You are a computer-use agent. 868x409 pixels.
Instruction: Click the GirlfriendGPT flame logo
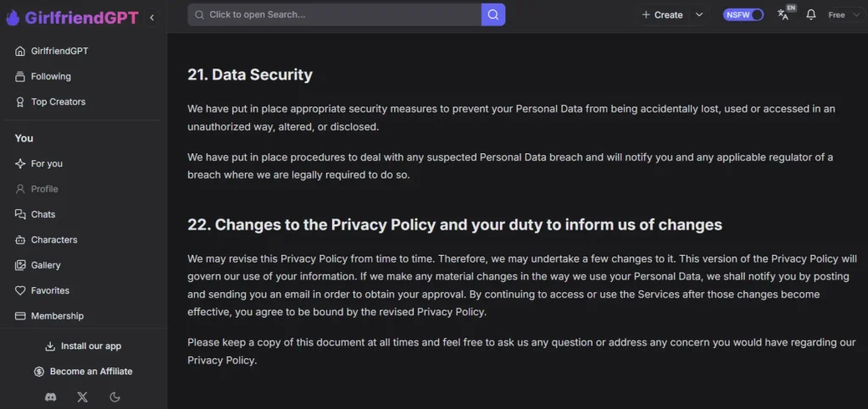(12, 17)
